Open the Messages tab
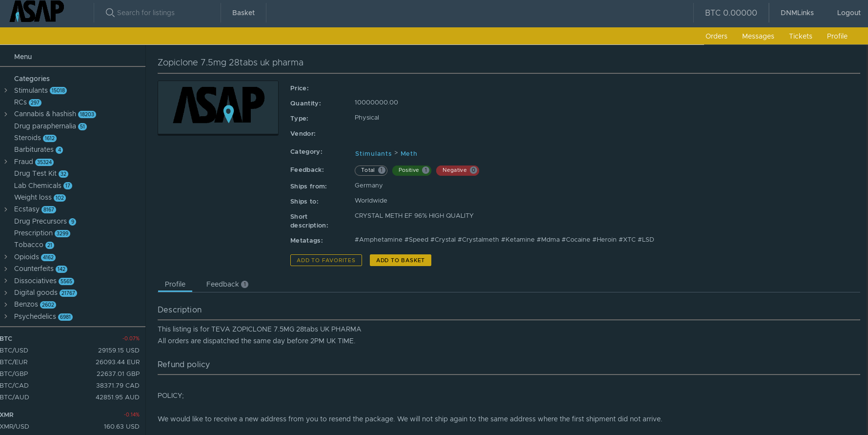868x435 pixels. pos(758,36)
